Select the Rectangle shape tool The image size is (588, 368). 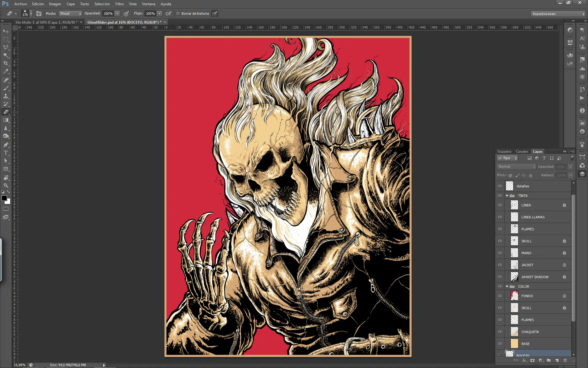coord(6,169)
